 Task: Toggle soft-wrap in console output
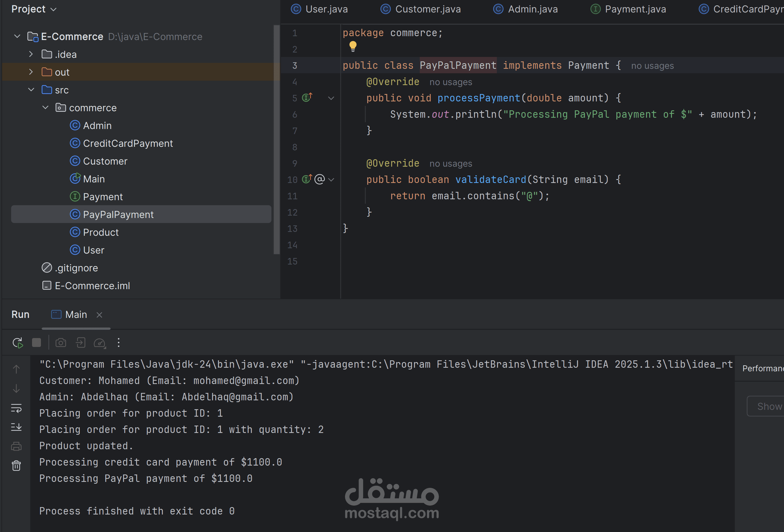pyautogui.click(x=16, y=408)
